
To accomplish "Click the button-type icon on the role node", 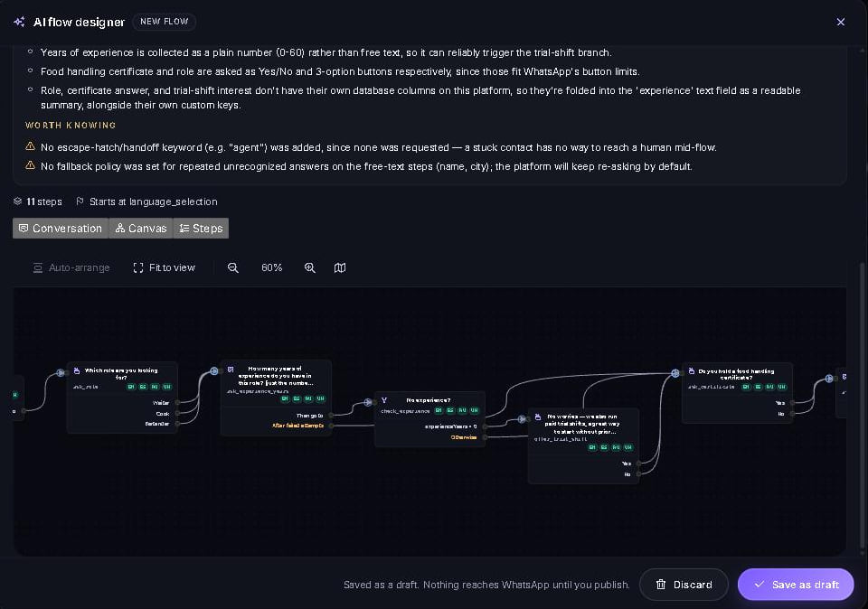I will click(76, 370).
